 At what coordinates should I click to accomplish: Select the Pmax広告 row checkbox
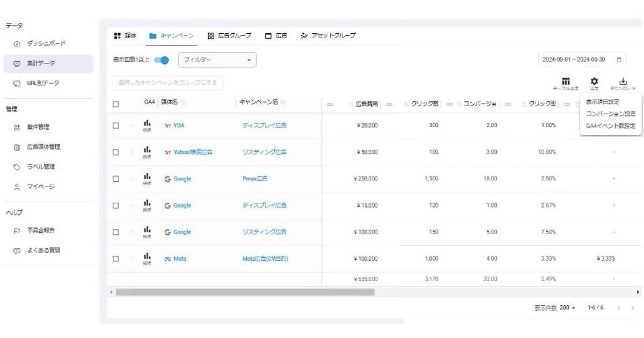[x=115, y=179]
